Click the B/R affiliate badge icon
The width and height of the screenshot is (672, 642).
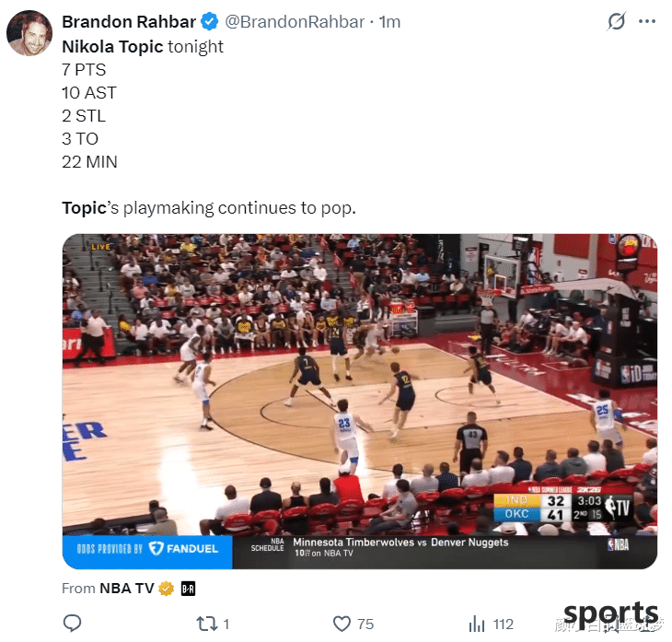pos(188,589)
